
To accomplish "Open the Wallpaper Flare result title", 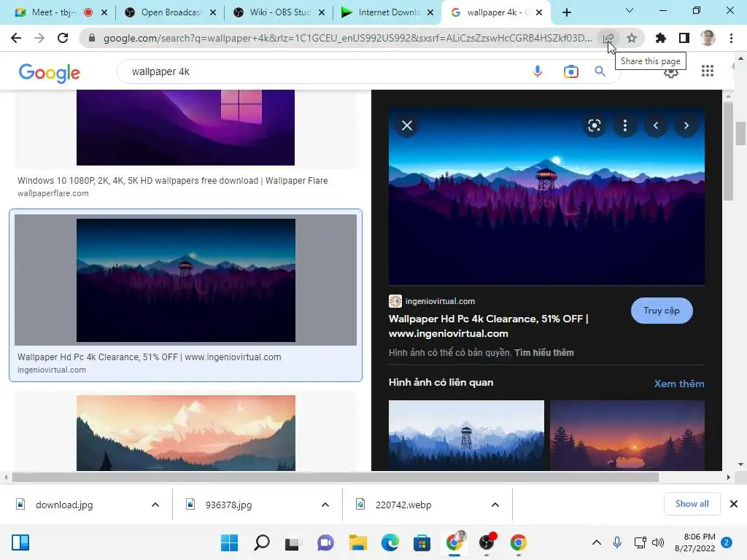I will [172, 181].
